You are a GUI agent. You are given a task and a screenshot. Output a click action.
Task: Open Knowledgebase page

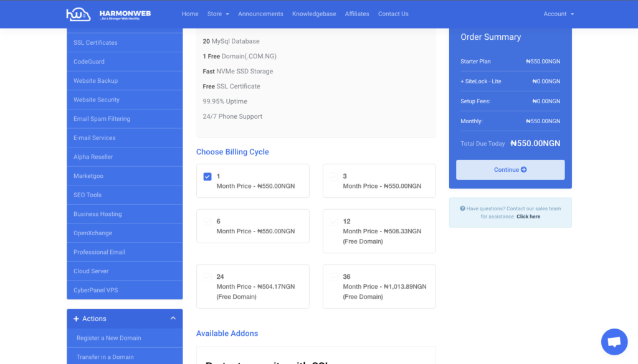(314, 14)
